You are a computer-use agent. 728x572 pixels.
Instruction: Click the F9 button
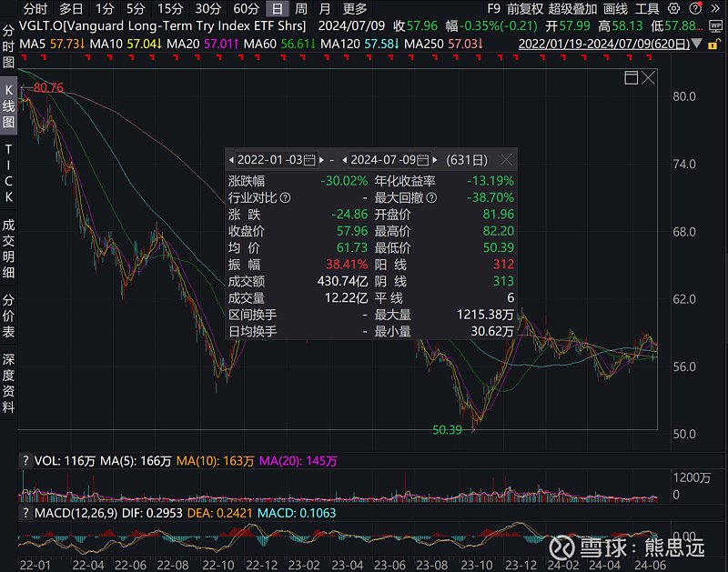point(493,8)
